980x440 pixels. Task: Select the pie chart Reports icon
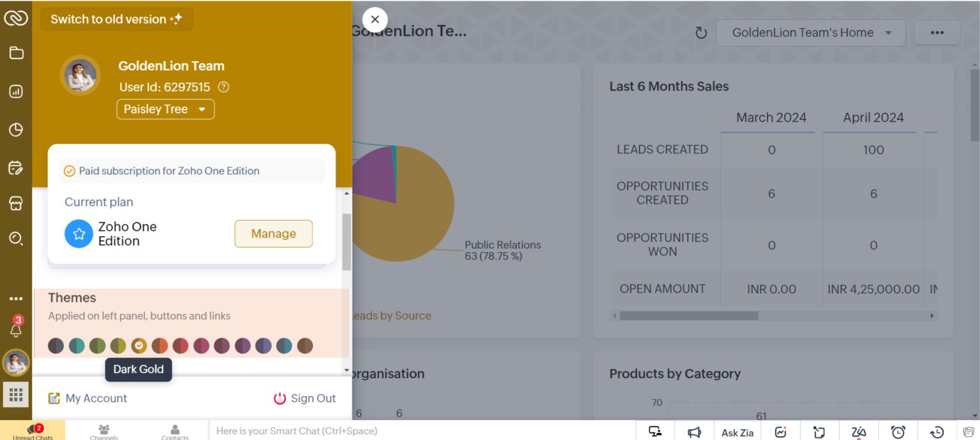point(16,129)
